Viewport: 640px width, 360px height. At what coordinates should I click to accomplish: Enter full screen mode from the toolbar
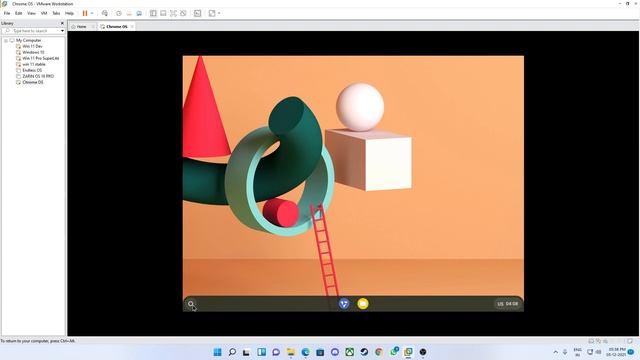pyautogui.click(x=173, y=13)
